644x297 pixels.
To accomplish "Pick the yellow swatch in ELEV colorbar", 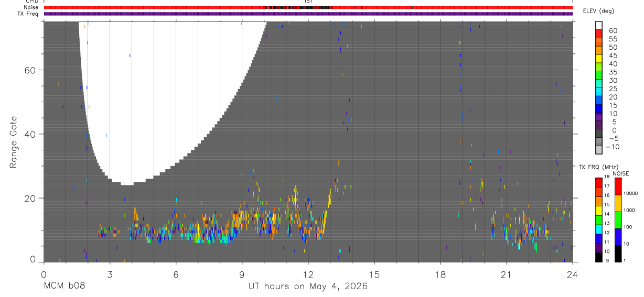I will pos(599,59).
